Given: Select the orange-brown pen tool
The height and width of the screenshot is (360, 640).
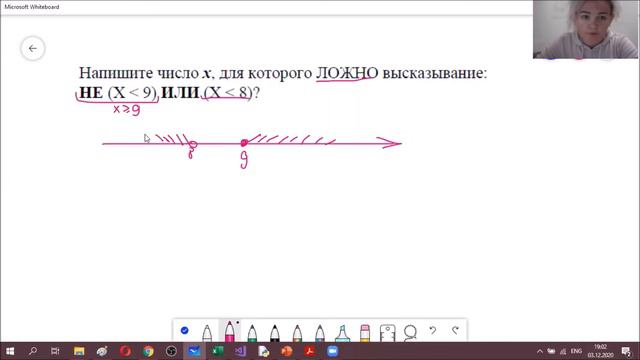Looking at the screenshot, I should (297, 333).
